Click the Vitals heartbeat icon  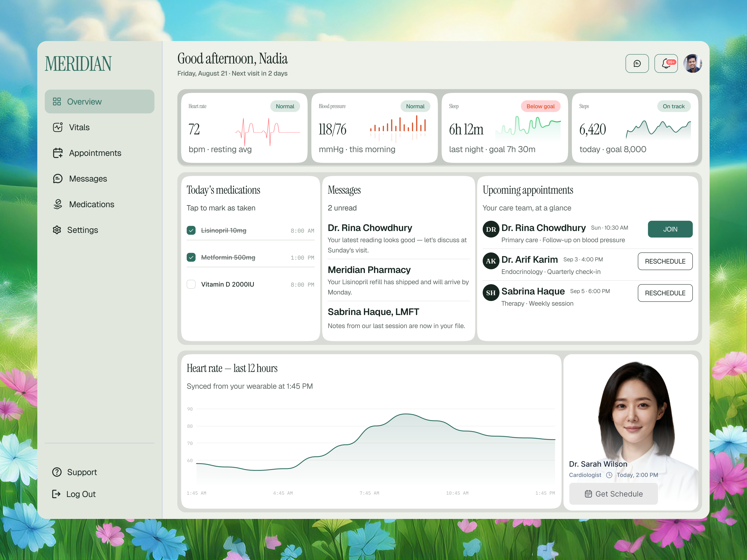(x=58, y=127)
